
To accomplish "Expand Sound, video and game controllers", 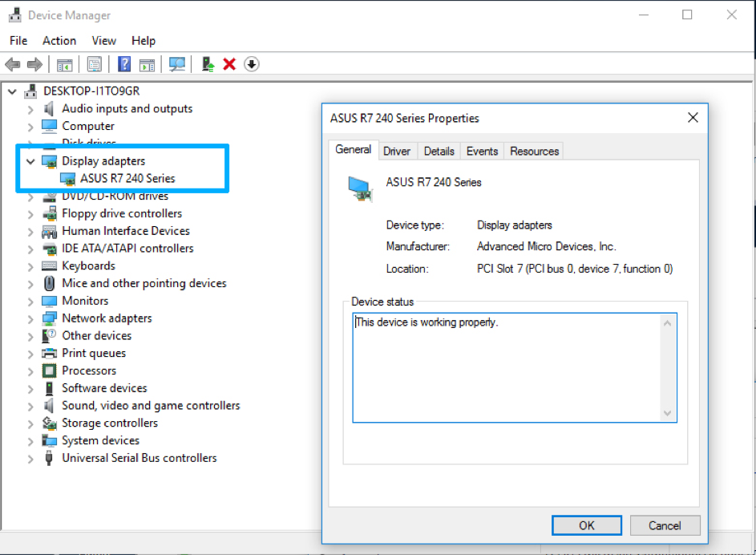I will tap(30, 406).
